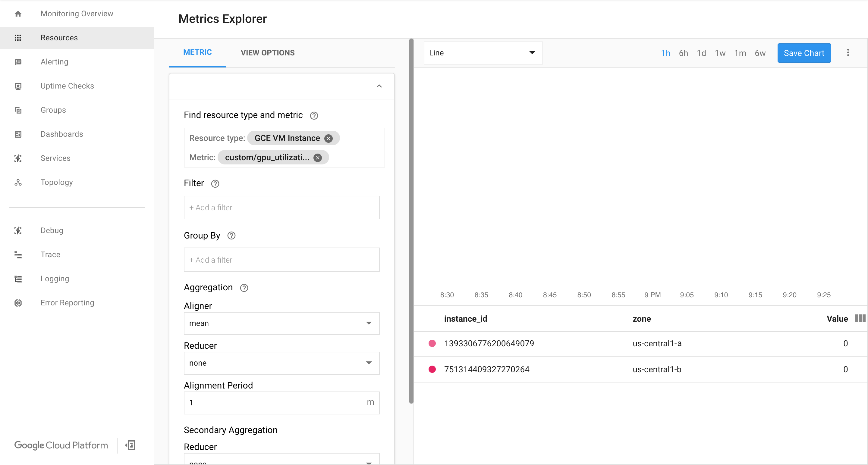868x465 pixels.
Task: Click the Alerting sidebar icon
Action: 18,61
